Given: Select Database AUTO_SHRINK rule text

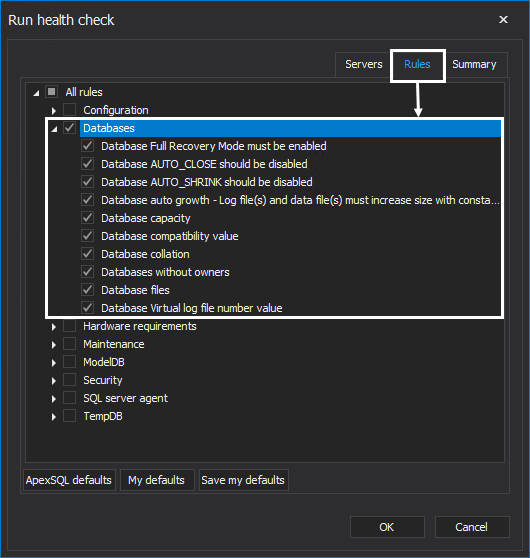Looking at the screenshot, I should (x=207, y=182).
